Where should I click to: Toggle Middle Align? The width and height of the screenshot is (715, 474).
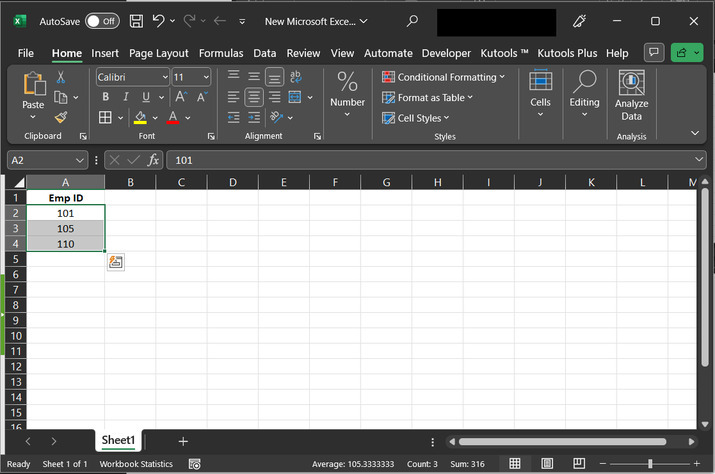pyautogui.click(x=254, y=77)
